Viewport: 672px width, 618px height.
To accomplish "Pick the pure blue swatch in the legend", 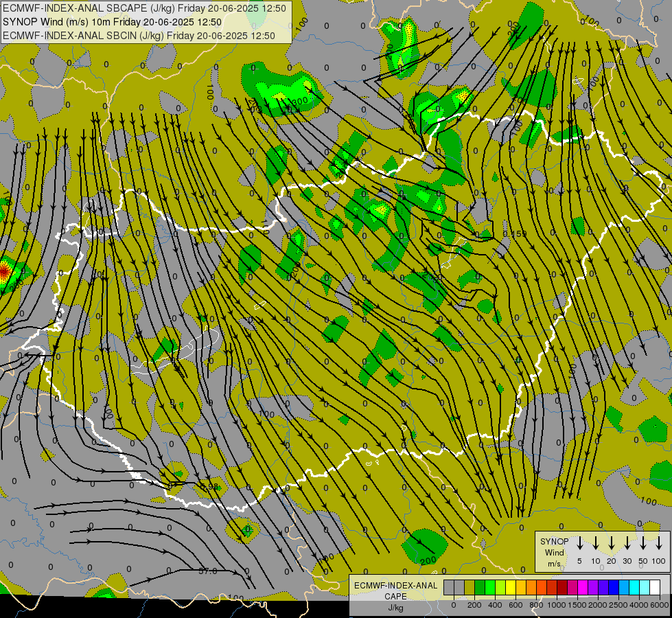I will [x=614, y=587].
